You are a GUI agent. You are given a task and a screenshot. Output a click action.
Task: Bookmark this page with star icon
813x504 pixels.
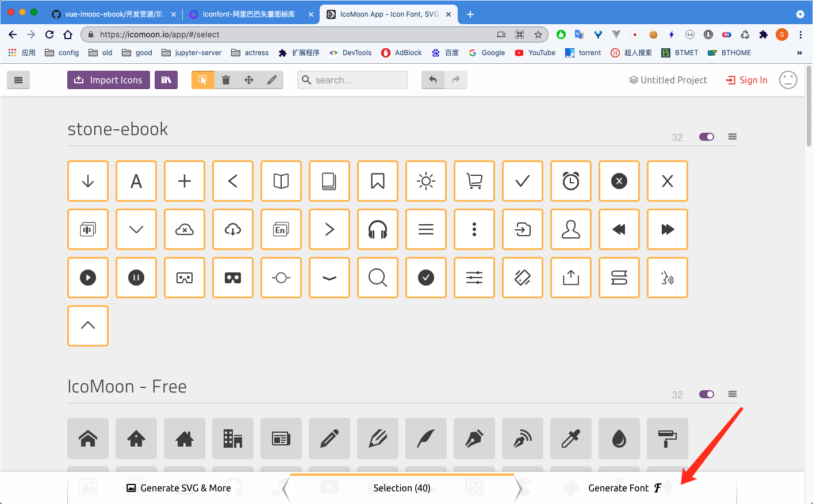point(538,34)
